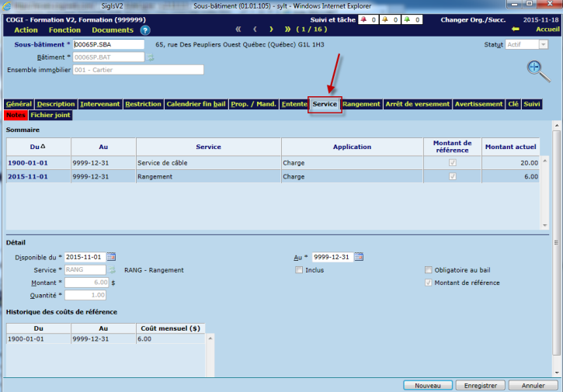Toggle the Inclus checkbox
This screenshot has width=563, height=392.
[299, 270]
